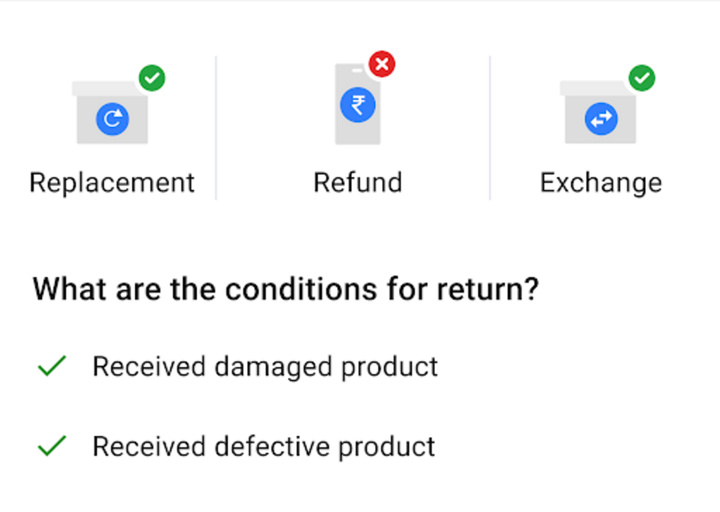Click divider line between Replacement and Refund
720x512 pixels.
pos(216,127)
